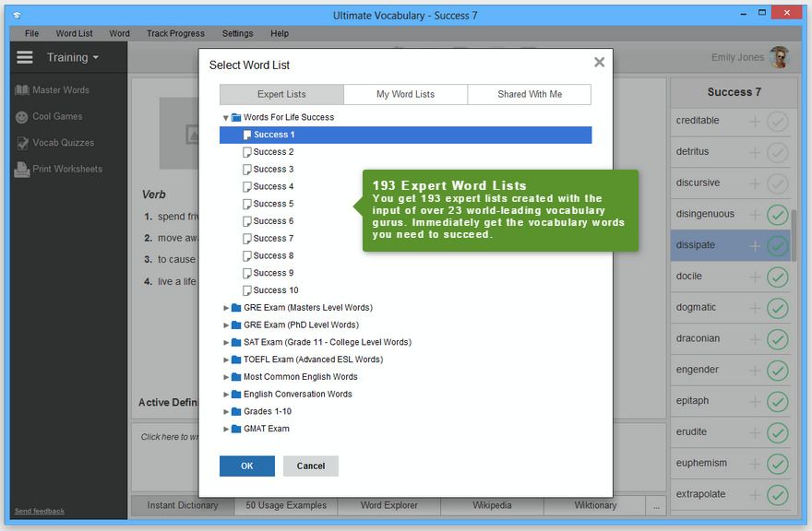Toggle the checkmark for creditable
Screen dimensions: 812x531
778,122
